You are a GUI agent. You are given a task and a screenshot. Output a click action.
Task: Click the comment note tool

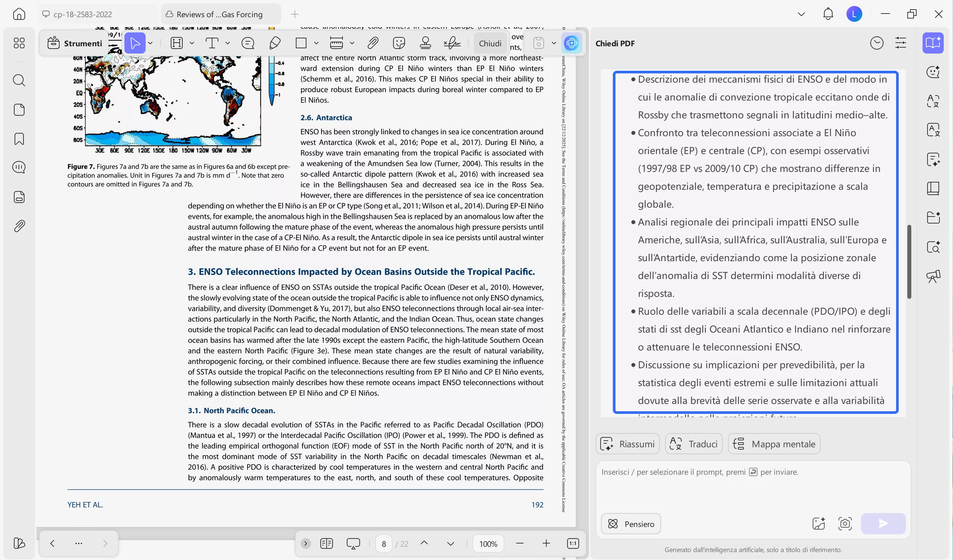[x=248, y=43]
